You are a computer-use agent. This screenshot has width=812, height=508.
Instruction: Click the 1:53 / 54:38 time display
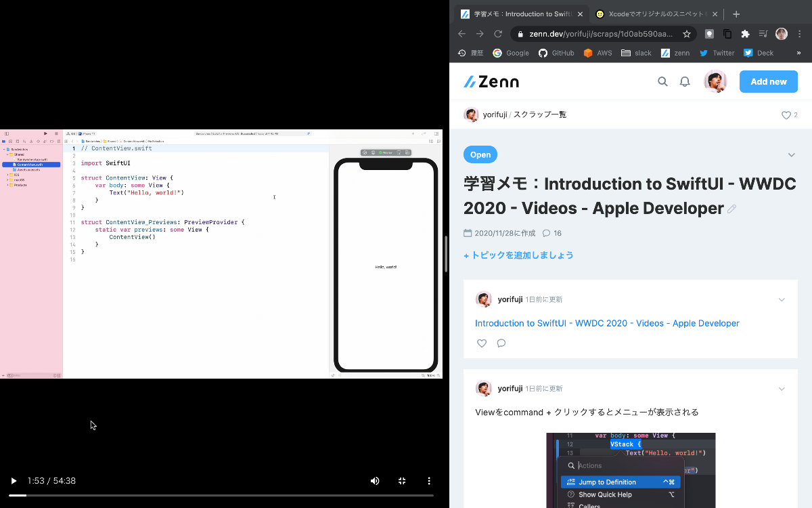(51, 481)
